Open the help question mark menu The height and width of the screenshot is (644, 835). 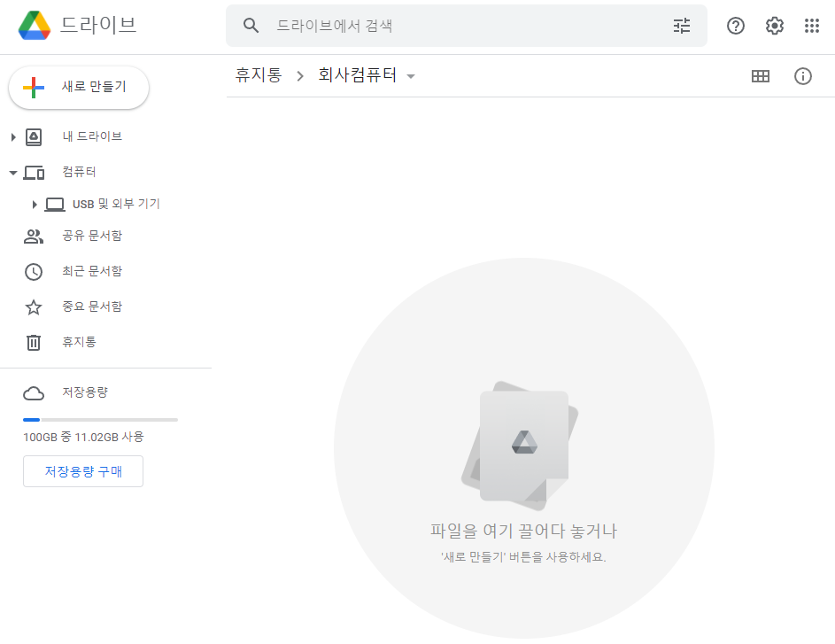tap(736, 26)
